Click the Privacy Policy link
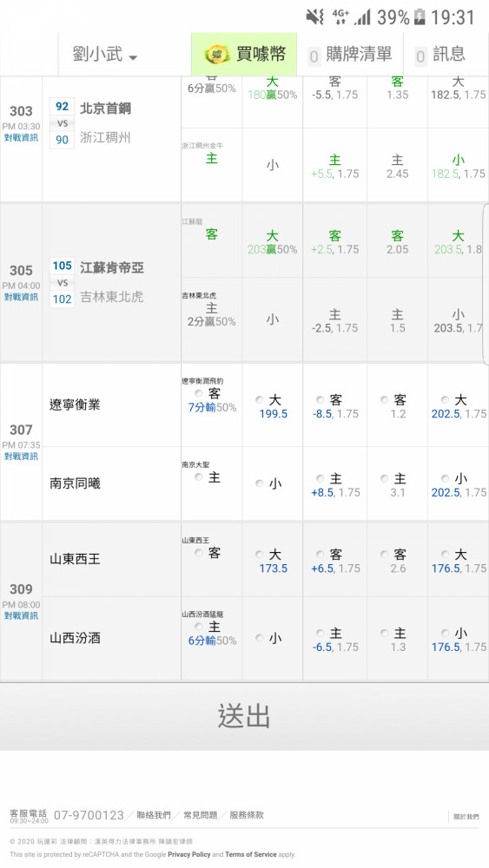Screen dimensions: 489x868 click(x=188, y=854)
